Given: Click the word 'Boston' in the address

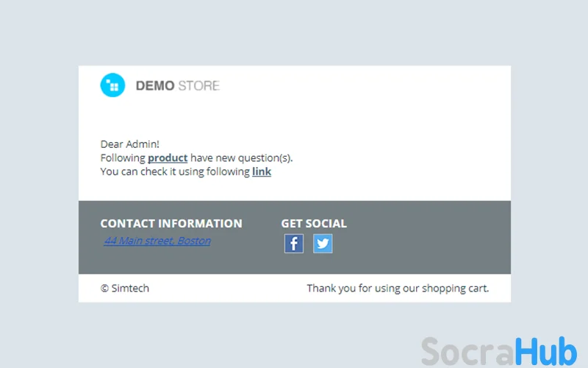Looking at the screenshot, I should point(194,241).
